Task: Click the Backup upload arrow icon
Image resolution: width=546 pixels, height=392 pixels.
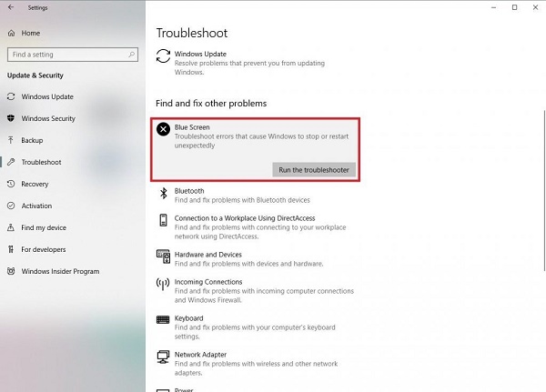Action: [11, 140]
